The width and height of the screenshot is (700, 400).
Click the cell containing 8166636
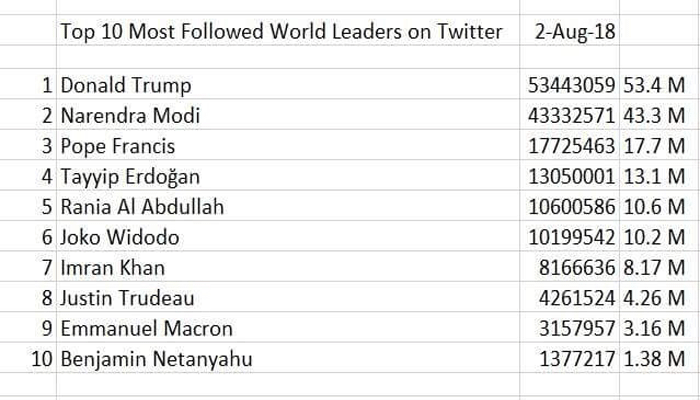tap(578, 267)
